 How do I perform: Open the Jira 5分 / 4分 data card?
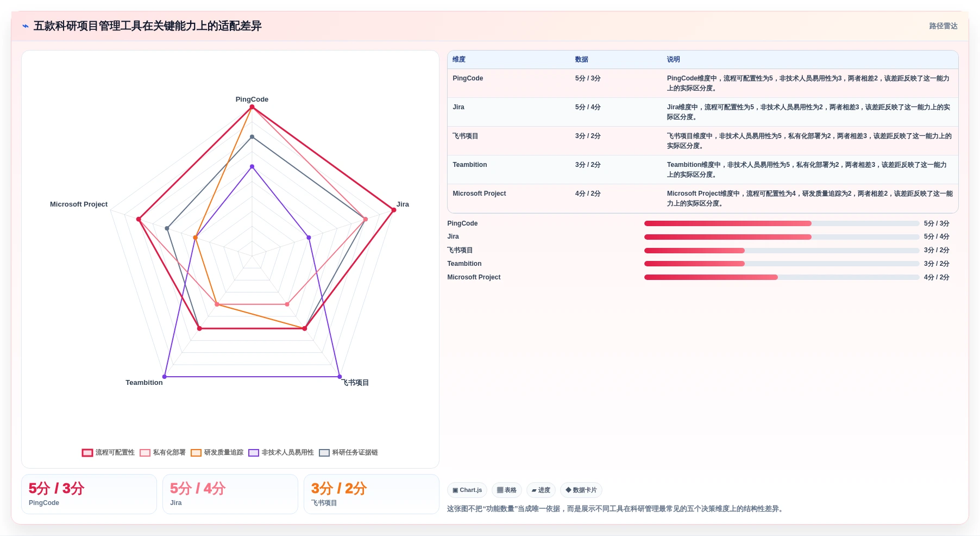tap(230, 494)
